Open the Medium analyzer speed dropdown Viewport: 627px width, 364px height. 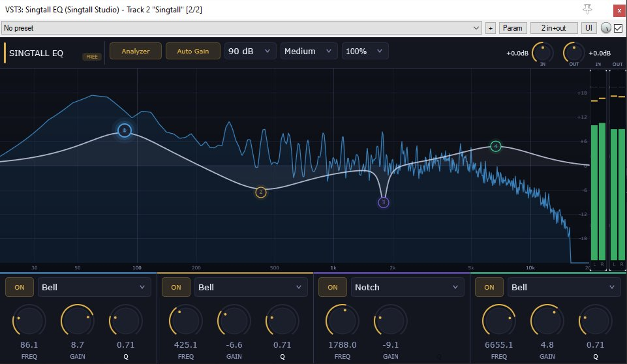[x=309, y=51]
